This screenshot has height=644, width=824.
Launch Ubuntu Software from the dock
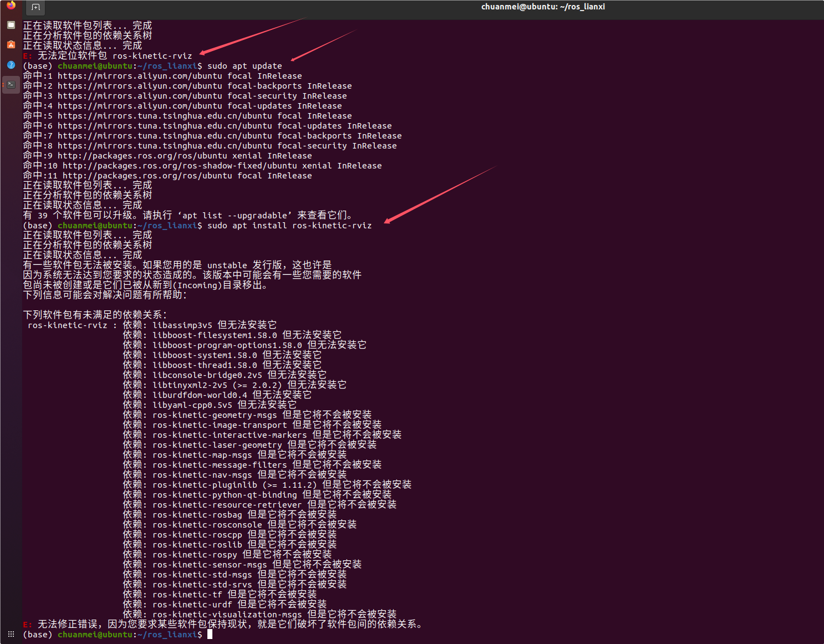point(11,45)
